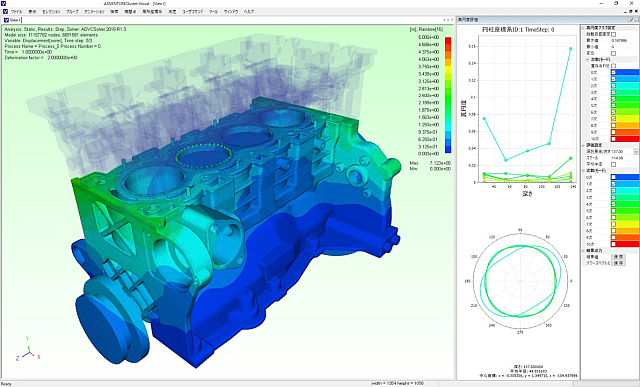Toggle the first checkbox under graph settings
This screenshot has height=387, width=640.
click(613, 35)
